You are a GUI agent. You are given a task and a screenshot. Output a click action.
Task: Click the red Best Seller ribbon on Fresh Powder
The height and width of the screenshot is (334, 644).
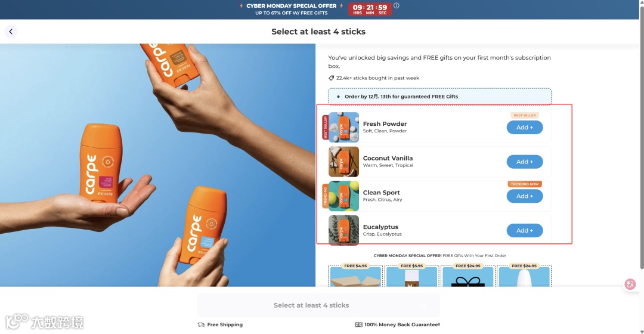(x=326, y=128)
